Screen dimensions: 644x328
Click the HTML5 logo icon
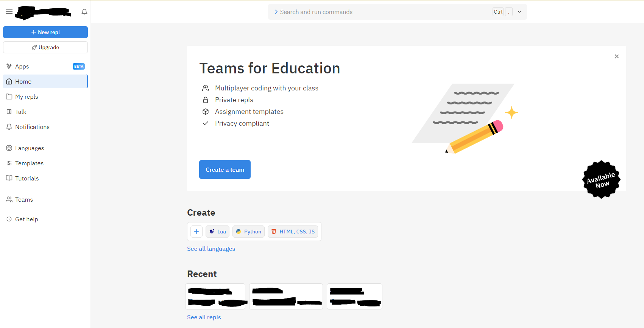(x=274, y=232)
